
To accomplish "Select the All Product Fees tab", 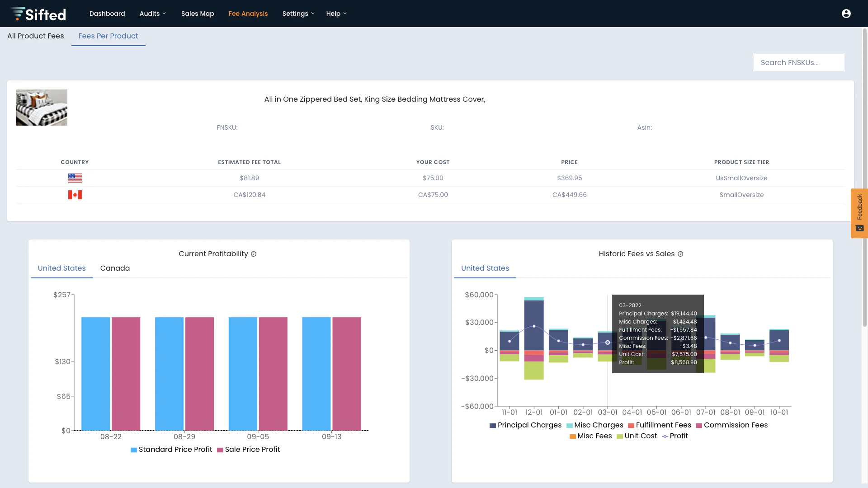I will pyautogui.click(x=35, y=36).
